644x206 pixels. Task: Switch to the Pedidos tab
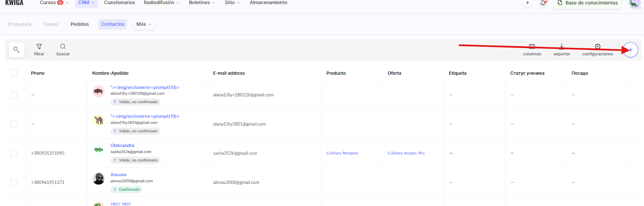tap(80, 24)
